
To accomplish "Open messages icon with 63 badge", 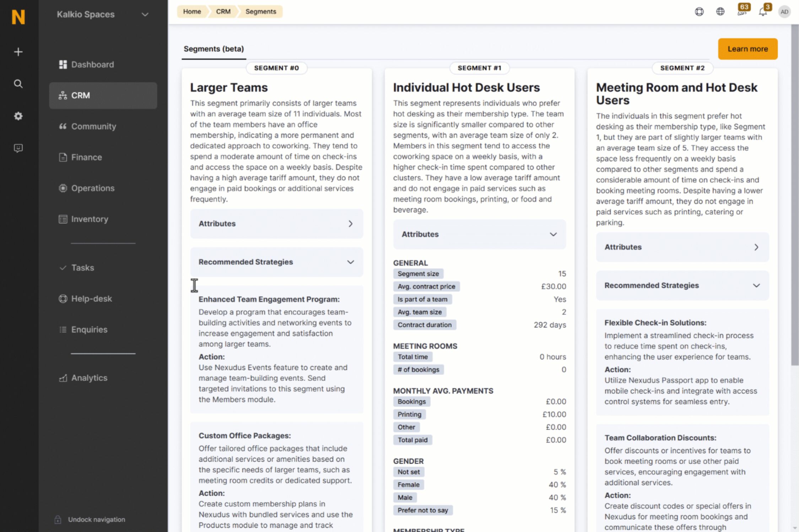I will pyautogui.click(x=743, y=10).
